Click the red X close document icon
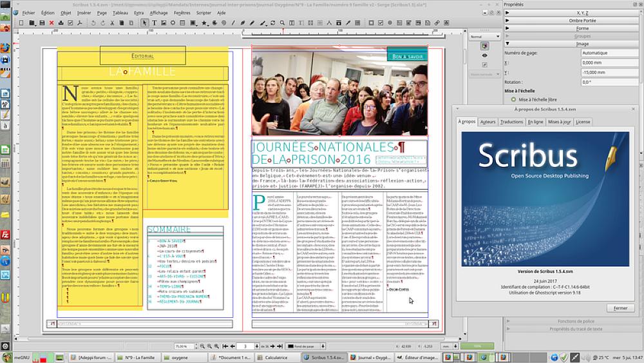644x363 pixels. click(52, 23)
